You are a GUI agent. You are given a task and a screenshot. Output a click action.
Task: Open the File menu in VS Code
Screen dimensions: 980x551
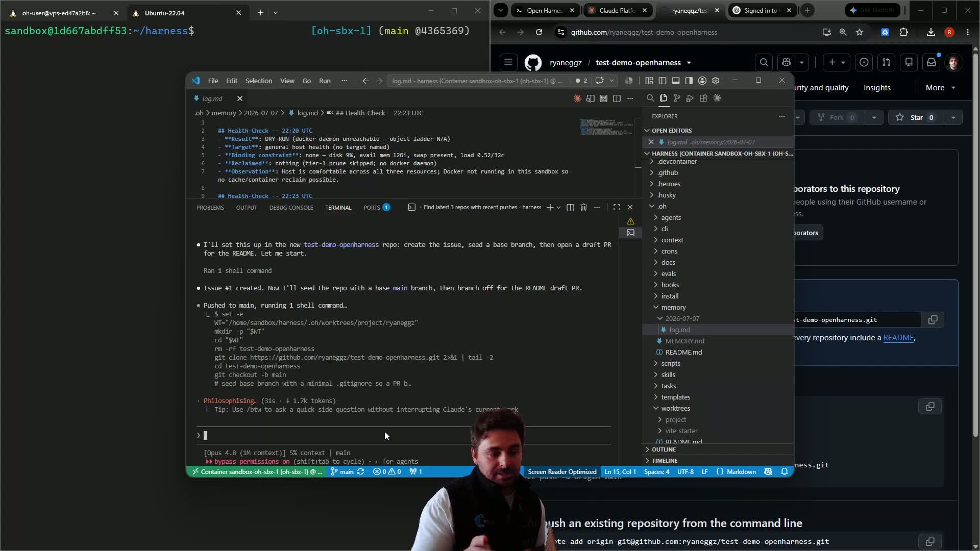click(213, 81)
